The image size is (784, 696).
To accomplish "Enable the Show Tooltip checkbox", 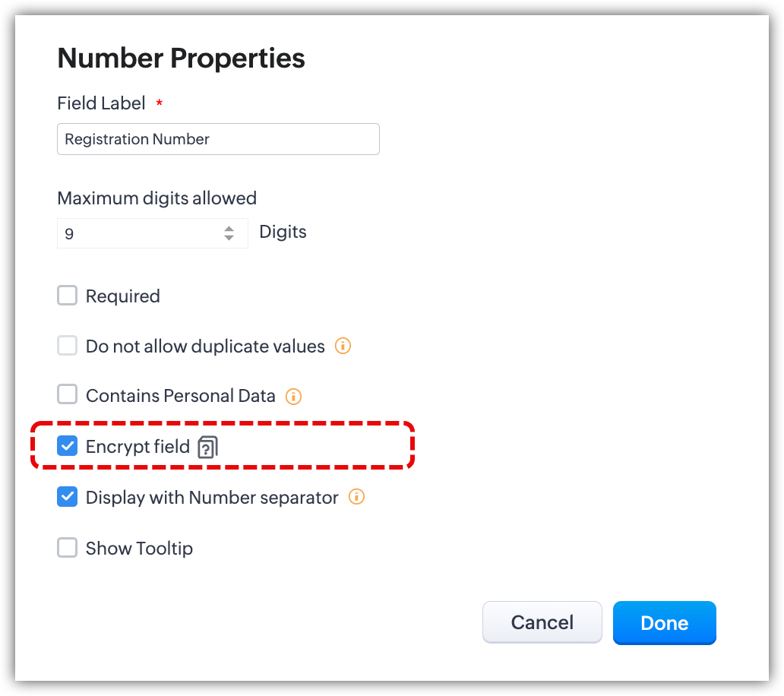I will [x=68, y=548].
